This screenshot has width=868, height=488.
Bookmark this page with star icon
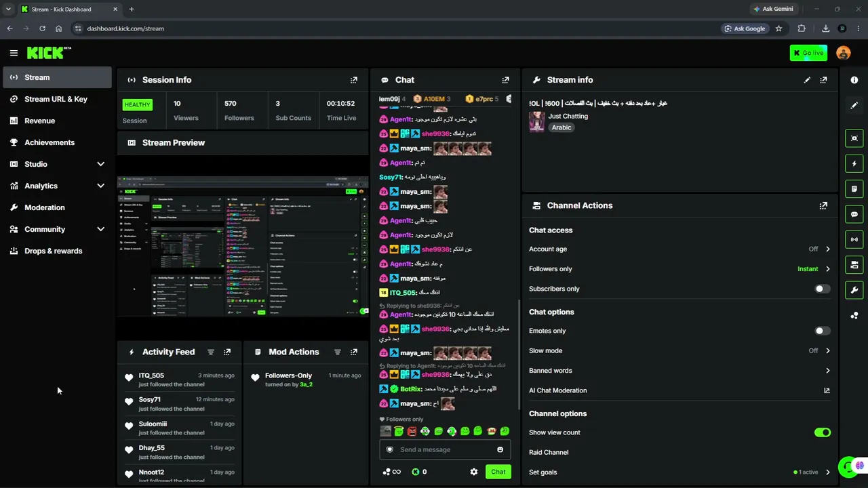778,28
